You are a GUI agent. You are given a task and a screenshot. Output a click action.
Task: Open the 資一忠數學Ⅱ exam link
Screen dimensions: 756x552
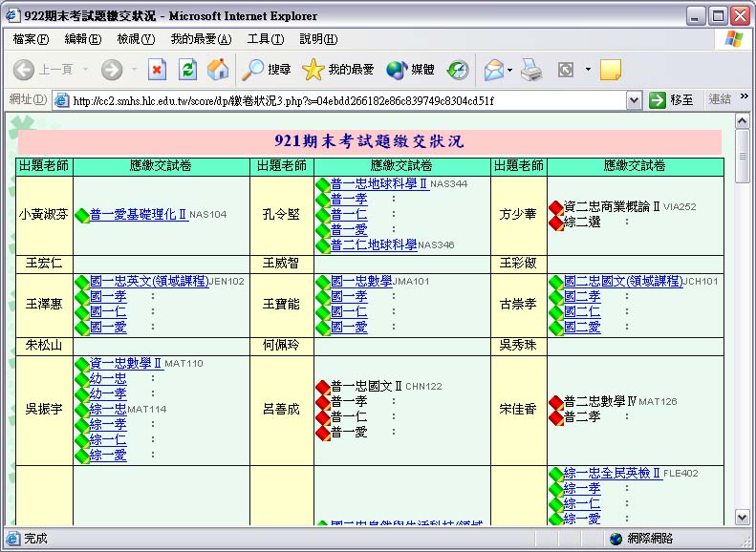pos(125,364)
